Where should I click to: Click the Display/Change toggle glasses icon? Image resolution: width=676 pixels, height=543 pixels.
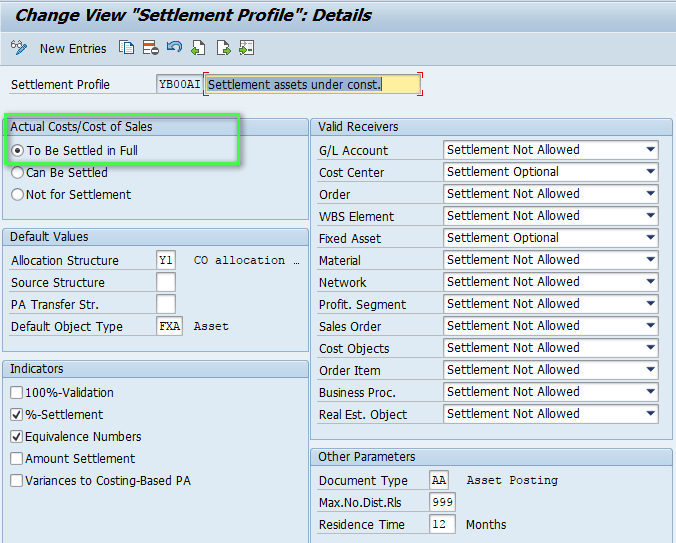click(19, 48)
